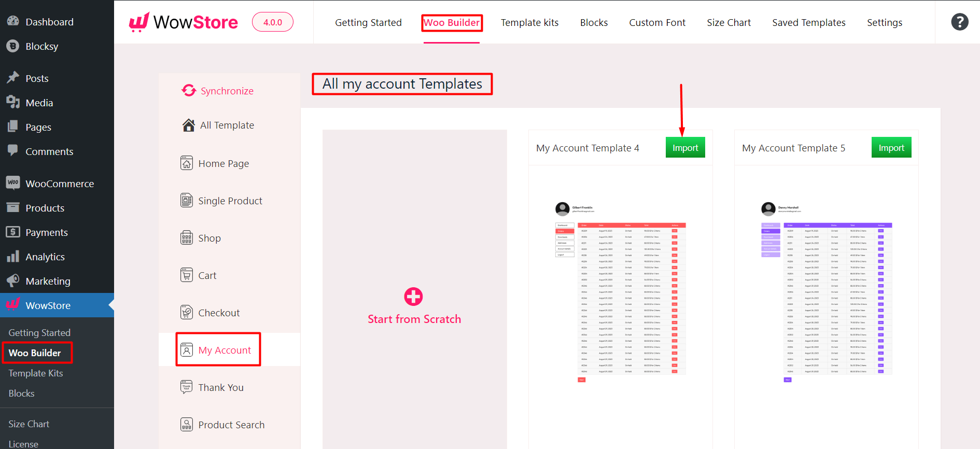The width and height of the screenshot is (980, 449).
Task: Click the Single Product template icon
Action: pyautogui.click(x=187, y=201)
